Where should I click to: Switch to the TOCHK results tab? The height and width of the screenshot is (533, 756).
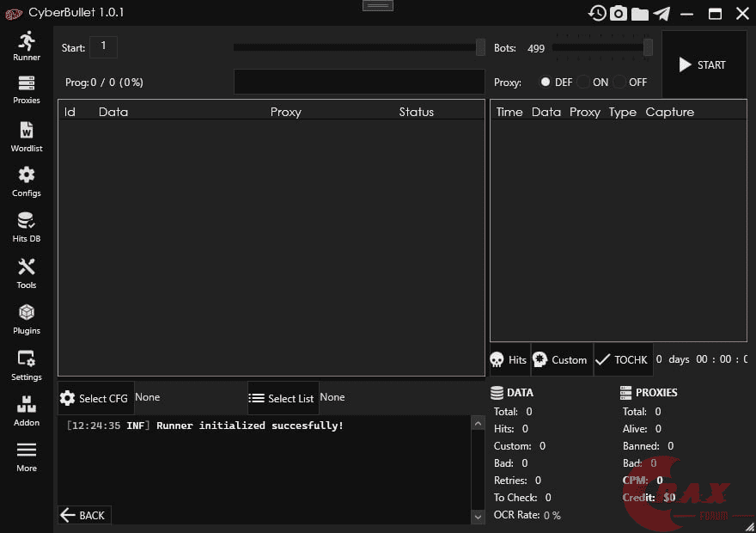coord(623,359)
